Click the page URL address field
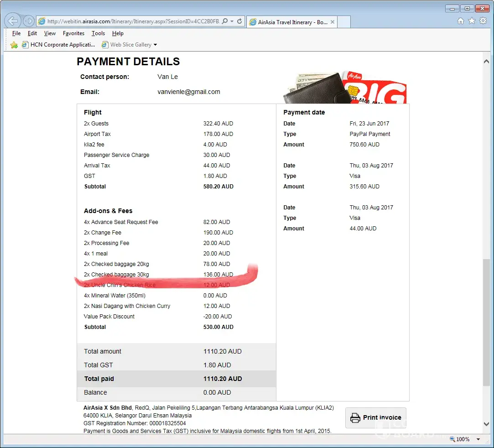The height and width of the screenshot is (448, 494). pos(133,21)
